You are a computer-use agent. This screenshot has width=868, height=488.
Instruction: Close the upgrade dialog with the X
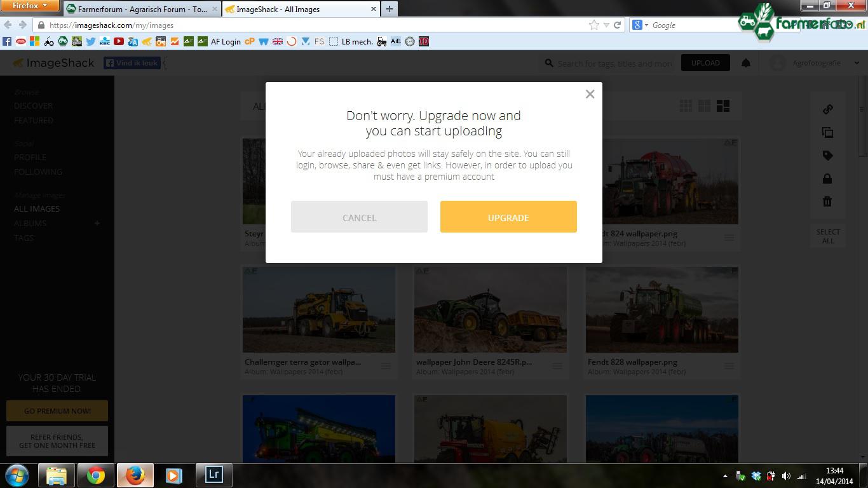click(x=590, y=94)
